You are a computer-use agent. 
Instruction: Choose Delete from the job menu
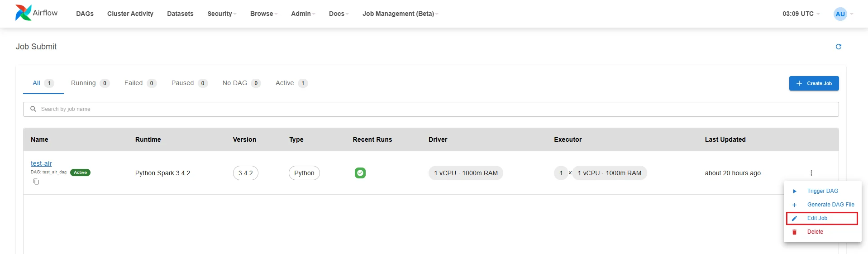point(822,232)
